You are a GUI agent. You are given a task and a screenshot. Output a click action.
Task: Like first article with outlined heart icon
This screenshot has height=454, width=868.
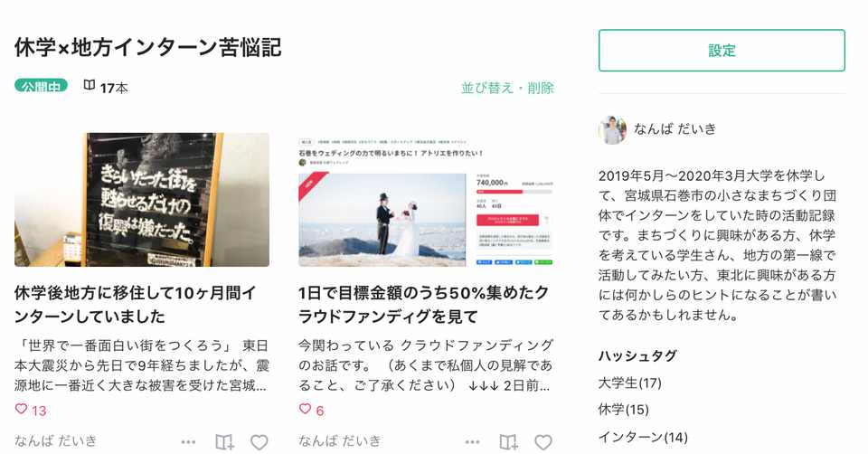point(259,442)
